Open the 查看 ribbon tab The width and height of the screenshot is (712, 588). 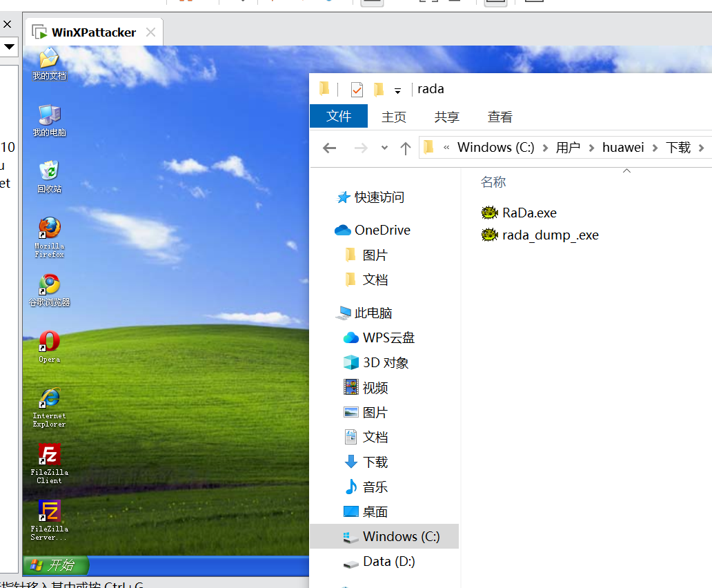pos(500,117)
